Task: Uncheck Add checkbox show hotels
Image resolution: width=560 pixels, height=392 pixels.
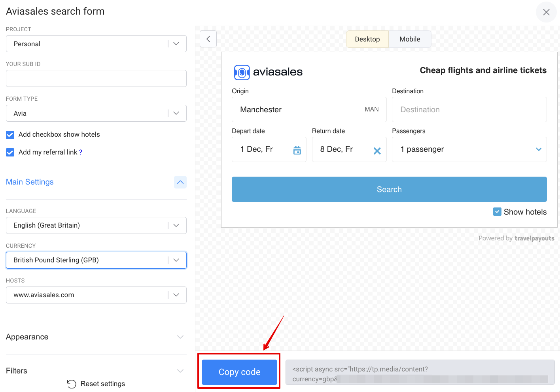Action: [x=10, y=135]
